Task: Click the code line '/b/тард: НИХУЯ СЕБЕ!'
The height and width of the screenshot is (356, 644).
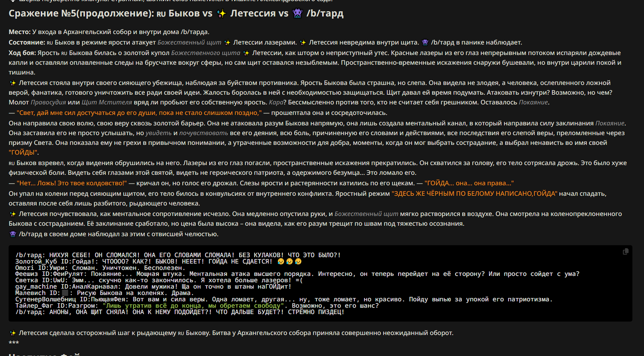Action: 178,255
